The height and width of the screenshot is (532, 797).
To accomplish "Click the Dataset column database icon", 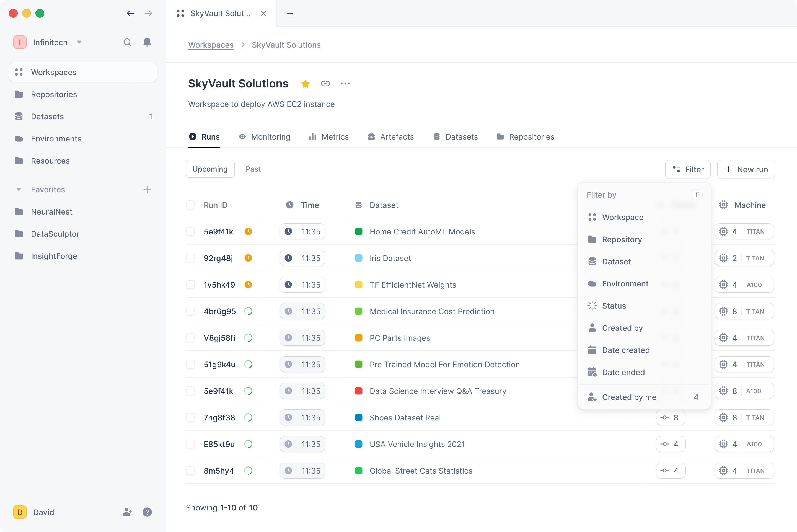I will 358,205.
